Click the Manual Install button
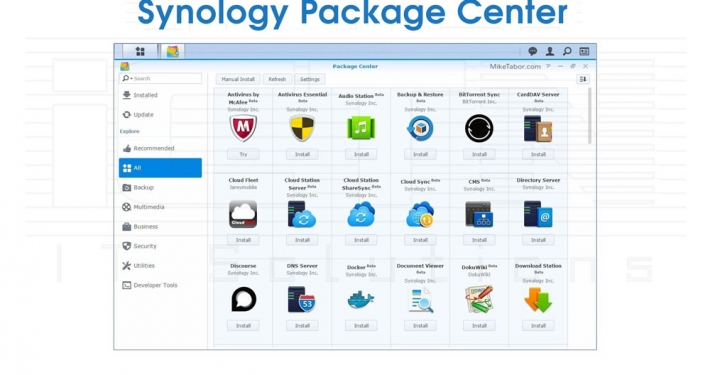Image resolution: width=710 pixels, height=375 pixels. [238, 79]
